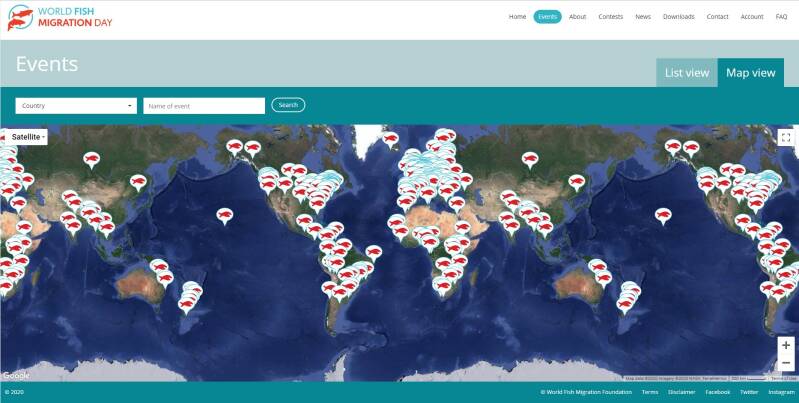Toggle fullscreen map view
Screen dimensions: 799x403
(786, 138)
